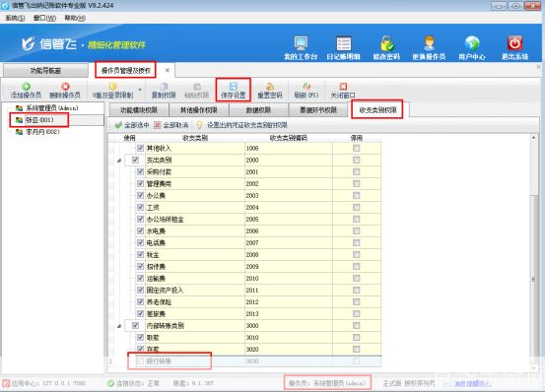This screenshot has height=392, width=545.
Task: Open the 系统(S) menu
Action: [x=15, y=18]
